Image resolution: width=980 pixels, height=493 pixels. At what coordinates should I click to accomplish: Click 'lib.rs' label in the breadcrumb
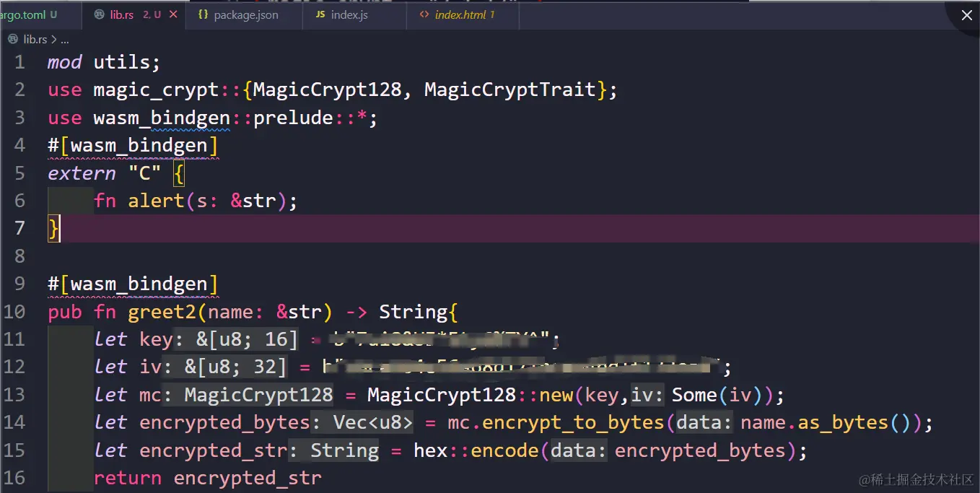pos(34,40)
